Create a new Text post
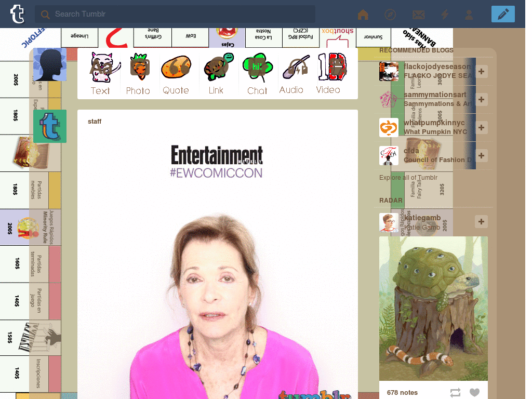Viewport: 532px width, 399px height. 100,74
